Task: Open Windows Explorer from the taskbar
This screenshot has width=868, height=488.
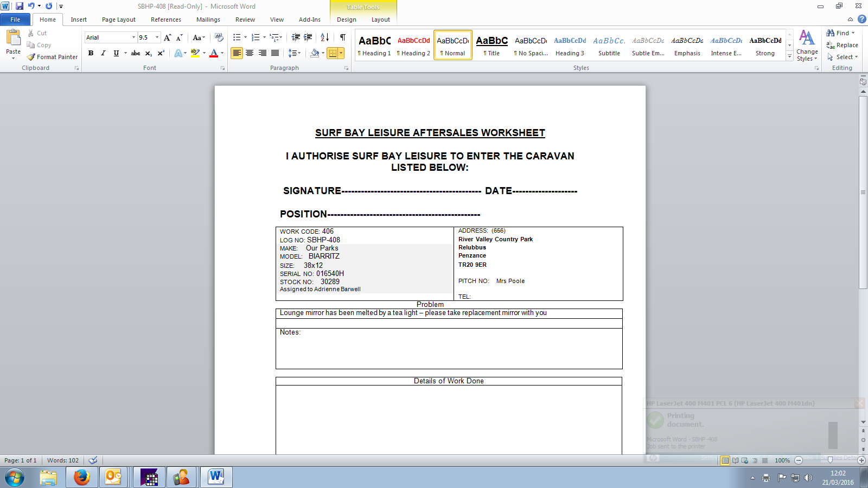Action: pos(48,478)
